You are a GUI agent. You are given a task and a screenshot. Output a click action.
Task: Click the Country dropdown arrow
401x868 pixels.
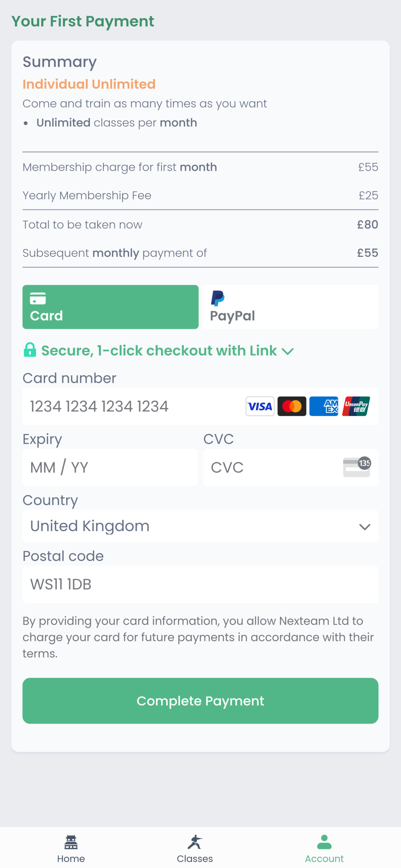click(365, 526)
